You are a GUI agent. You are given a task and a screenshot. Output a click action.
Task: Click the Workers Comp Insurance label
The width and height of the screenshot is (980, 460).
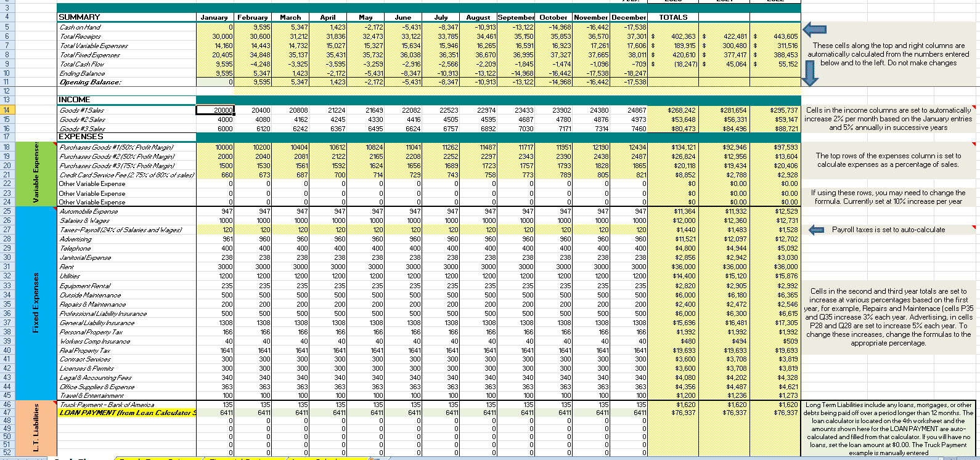click(94, 341)
